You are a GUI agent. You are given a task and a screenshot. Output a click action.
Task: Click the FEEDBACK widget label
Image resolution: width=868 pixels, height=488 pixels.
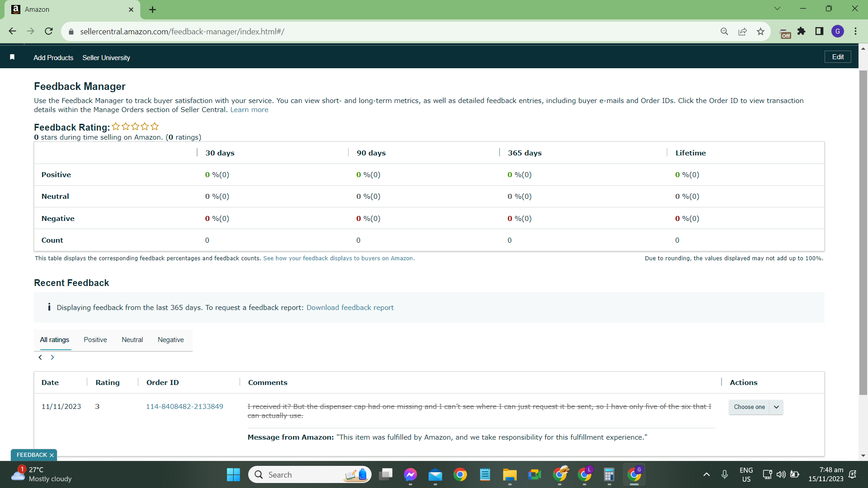(x=32, y=455)
